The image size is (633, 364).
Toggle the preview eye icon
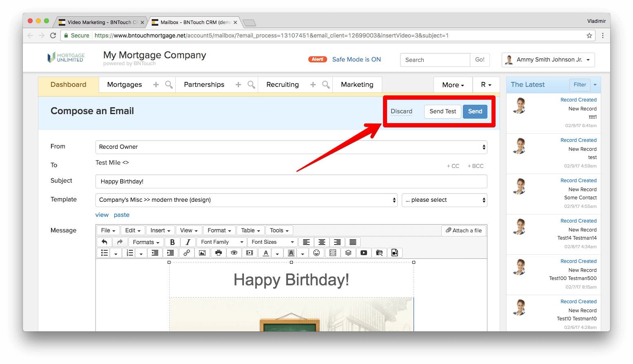pyautogui.click(x=234, y=253)
